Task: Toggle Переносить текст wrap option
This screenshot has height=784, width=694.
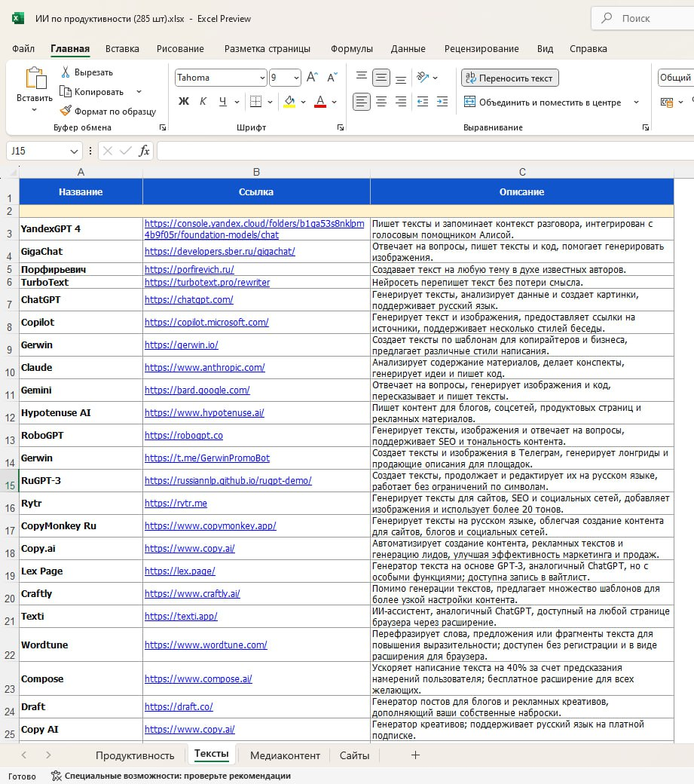Action: 509,78
